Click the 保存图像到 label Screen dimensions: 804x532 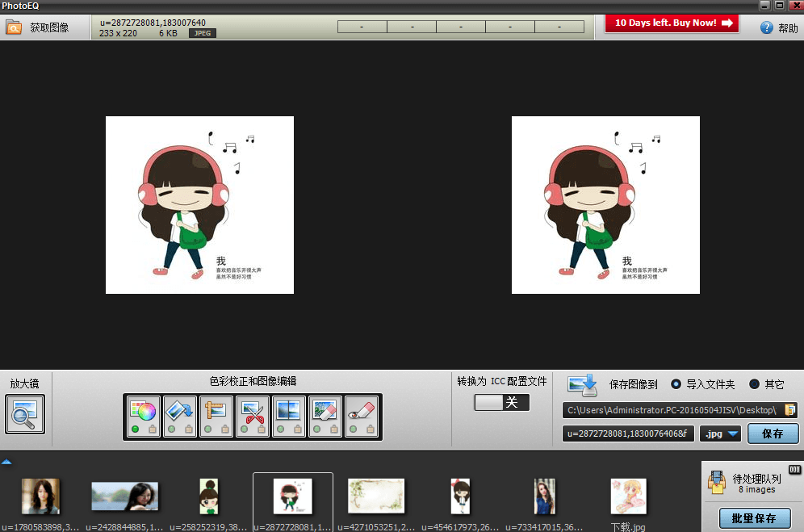pyautogui.click(x=633, y=384)
